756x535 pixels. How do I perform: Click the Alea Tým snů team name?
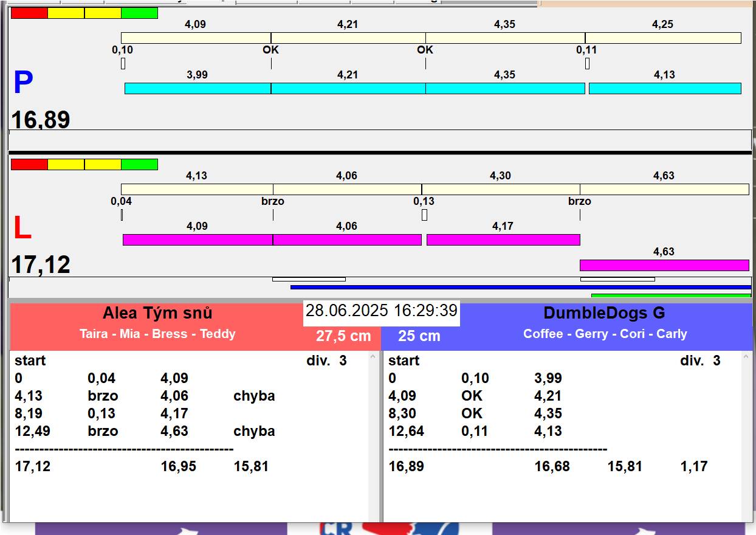pos(157,313)
